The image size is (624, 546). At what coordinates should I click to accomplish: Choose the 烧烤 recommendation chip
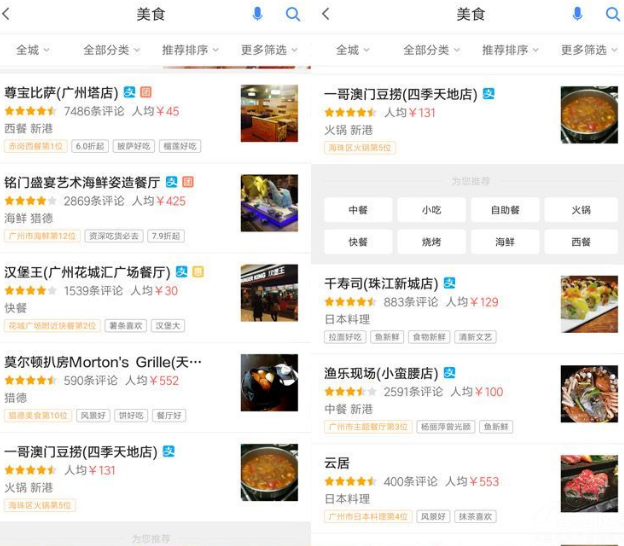pyautogui.click(x=431, y=242)
